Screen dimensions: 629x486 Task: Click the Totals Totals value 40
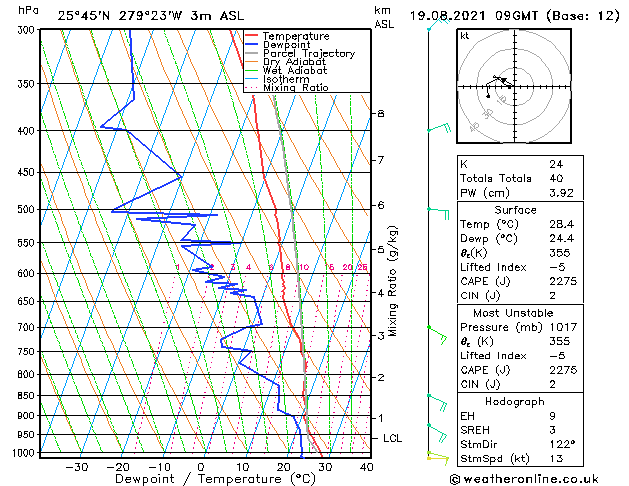[556, 178]
